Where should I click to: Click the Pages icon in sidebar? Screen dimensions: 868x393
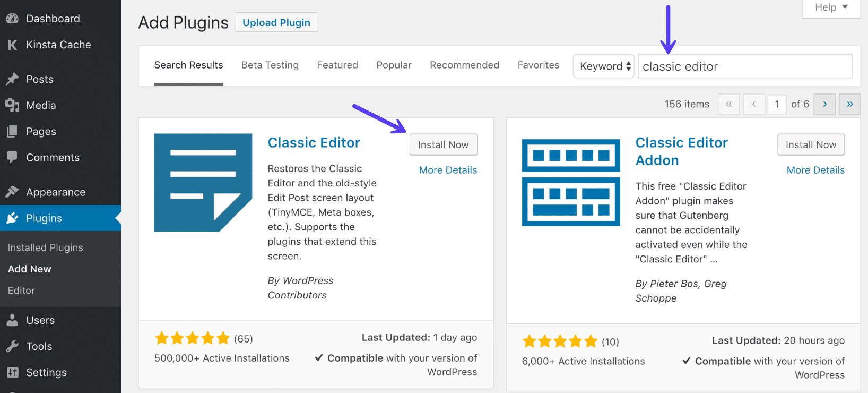point(12,131)
